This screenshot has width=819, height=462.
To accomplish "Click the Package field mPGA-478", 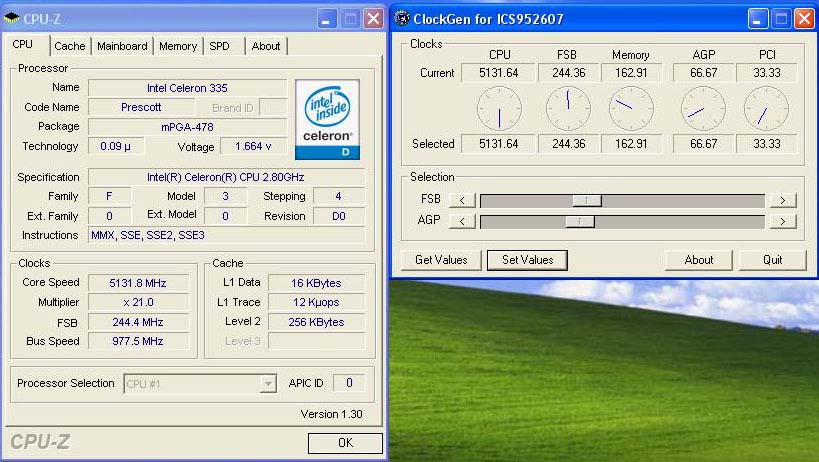I will (x=187, y=127).
